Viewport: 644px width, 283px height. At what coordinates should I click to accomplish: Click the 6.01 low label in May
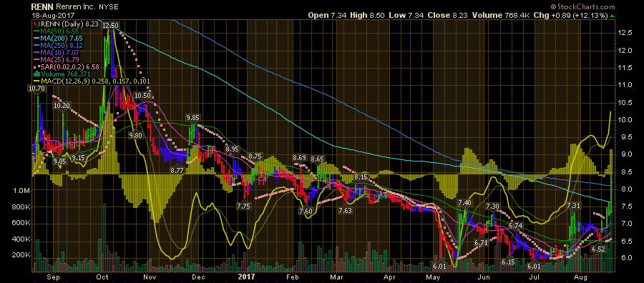(440, 266)
